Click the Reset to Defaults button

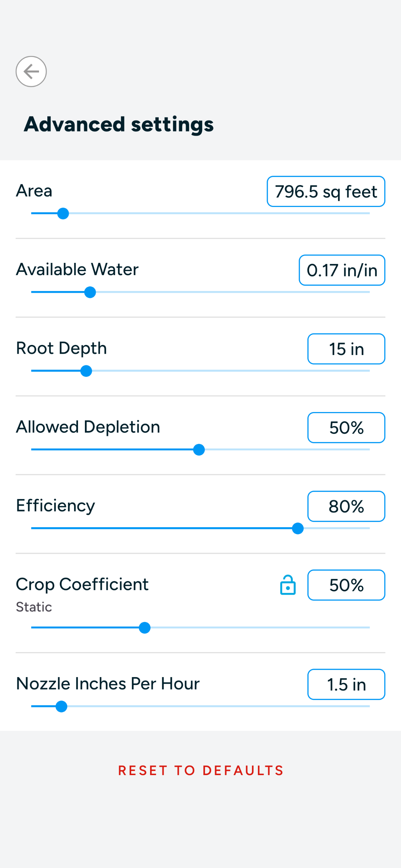tap(200, 770)
